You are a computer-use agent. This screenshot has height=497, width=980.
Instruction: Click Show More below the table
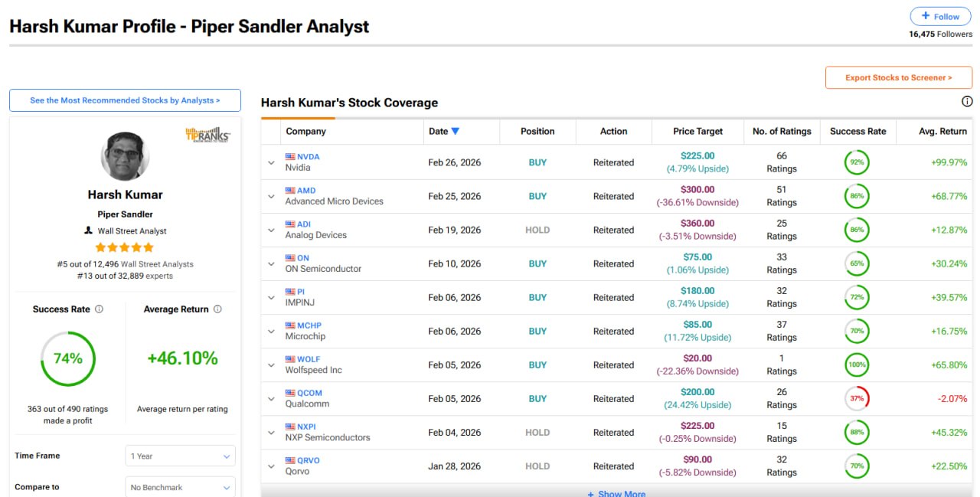point(616,493)
